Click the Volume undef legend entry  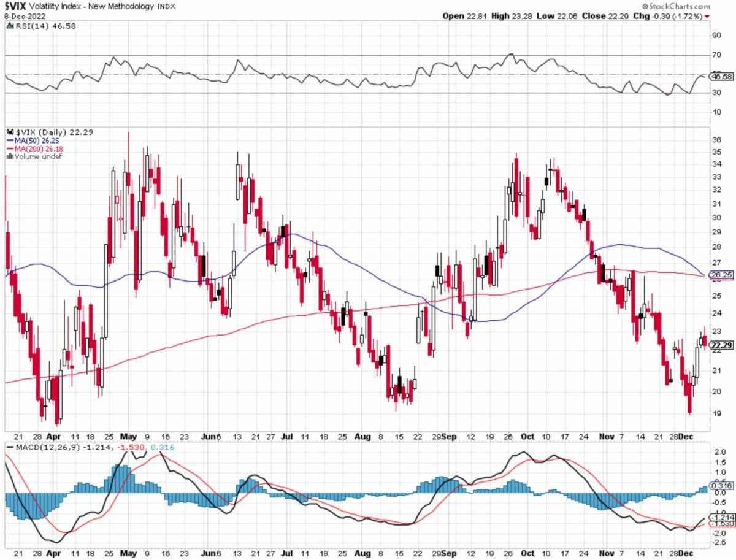[x=37, y=156]
